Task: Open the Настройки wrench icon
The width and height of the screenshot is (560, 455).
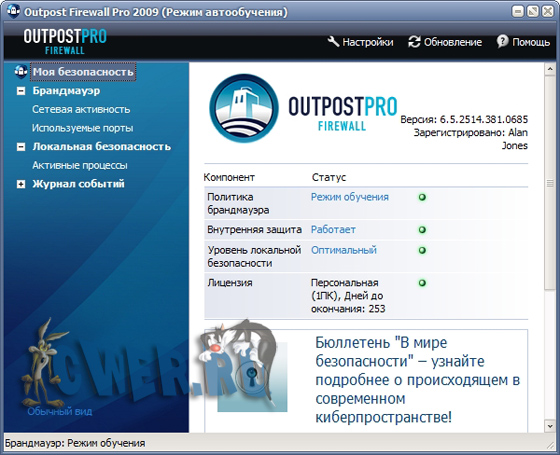Action: (x=333, y=42)
